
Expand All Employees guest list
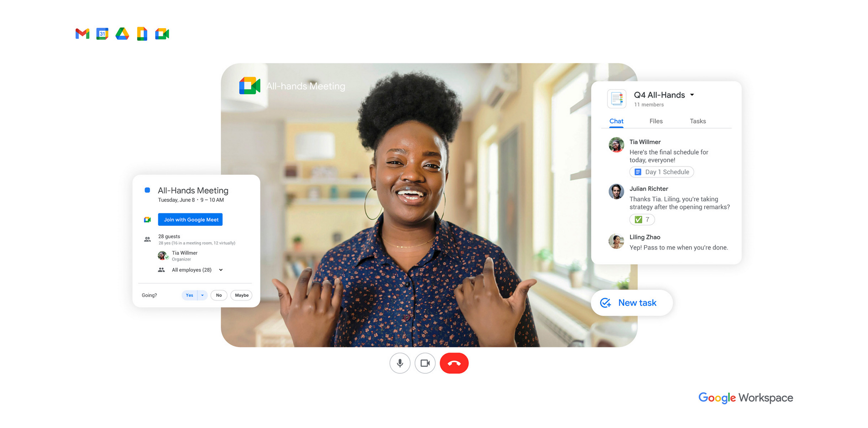222,270
